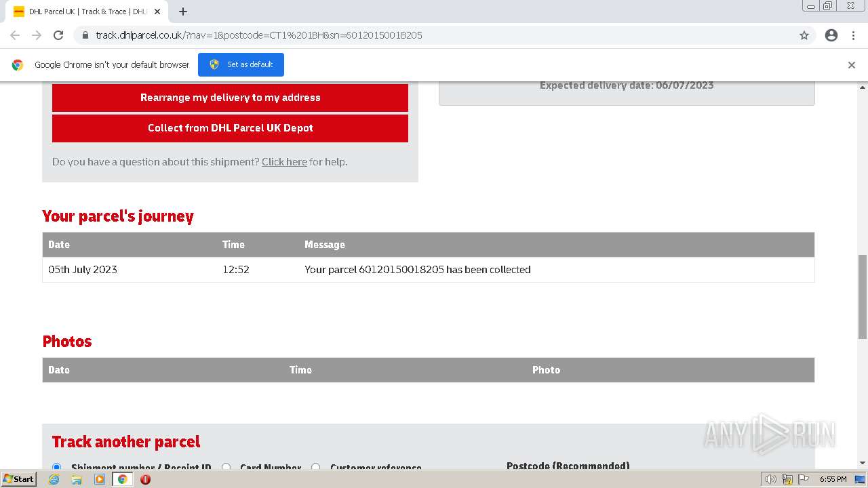The height and width of the screenshot is (488, 868).
Task: Click the red security icon in taskbar
Action: coord(145,479)
